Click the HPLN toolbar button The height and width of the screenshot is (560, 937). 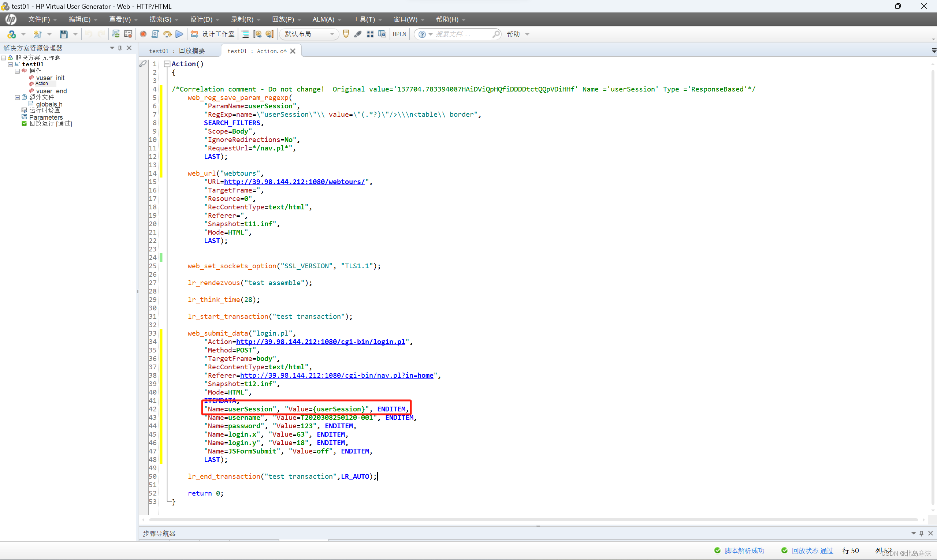click(x=399, y=34)
